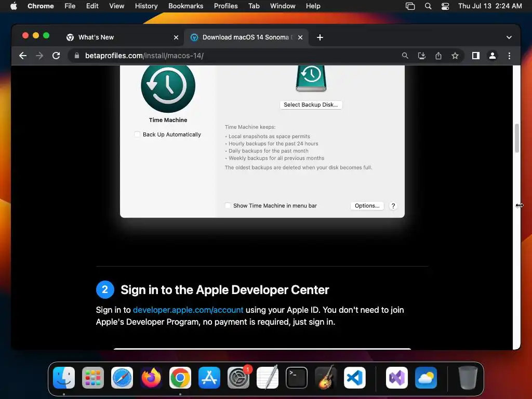Focus the betaprofiles.com address bar
The height and width of the screenshot is (399, 532).
(x=237, y=56)
